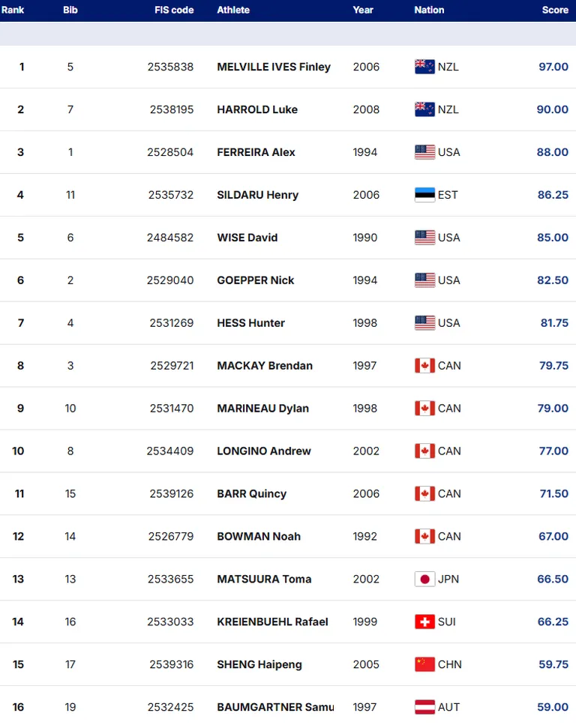The height and width of the screenshot is (728, 576).
Task: Click the Nation column header
Action: point(429,10)
